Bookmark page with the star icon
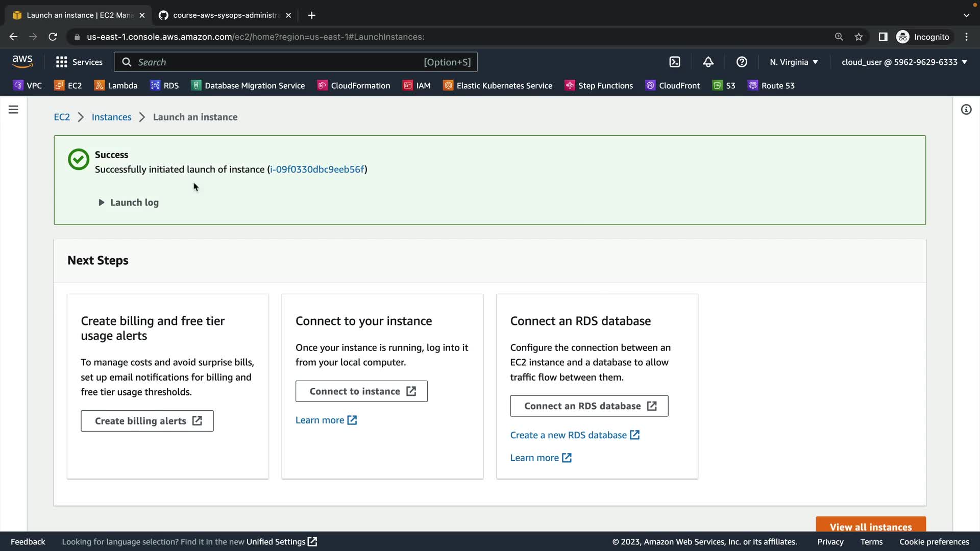The image size is (980, 551). [859, 37]
